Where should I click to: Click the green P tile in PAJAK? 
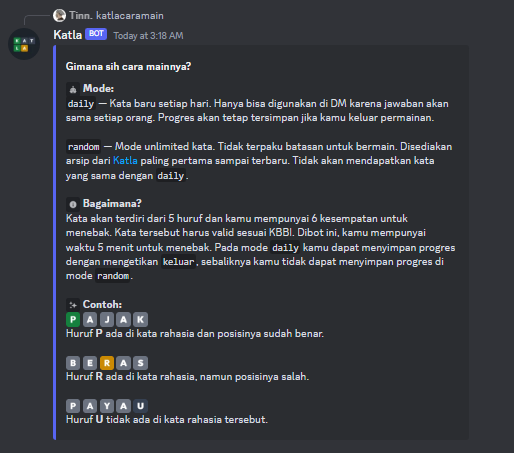click(73, 319)
